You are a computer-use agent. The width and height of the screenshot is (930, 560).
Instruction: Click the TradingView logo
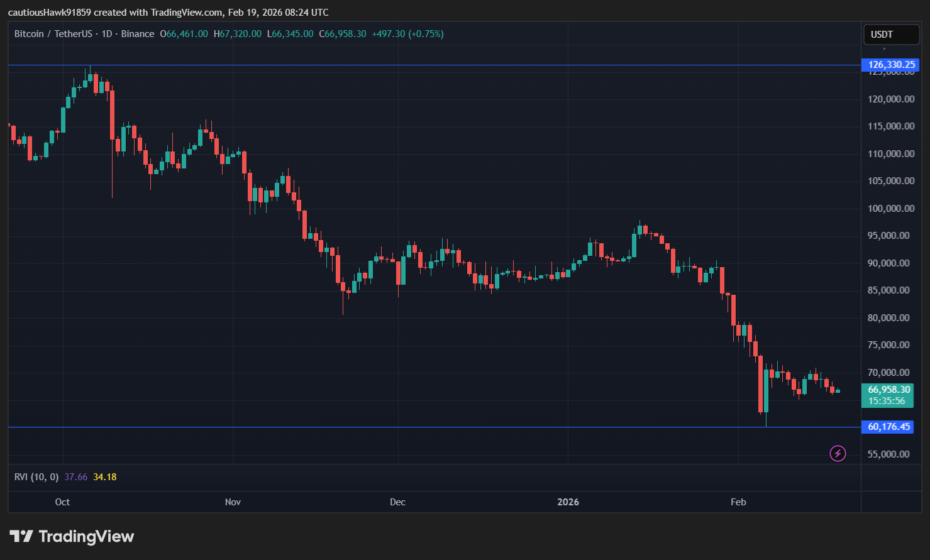(x=71, y=536)
